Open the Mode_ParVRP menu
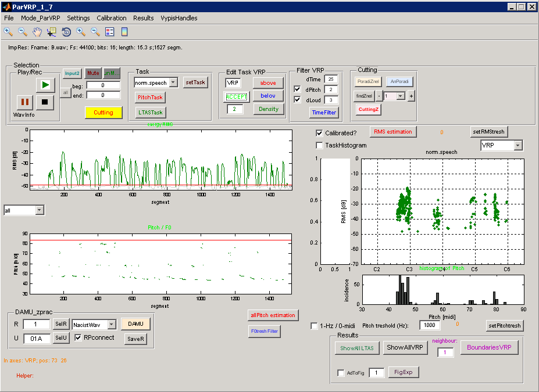Screen dimensions: 539x392 [41, 18]
